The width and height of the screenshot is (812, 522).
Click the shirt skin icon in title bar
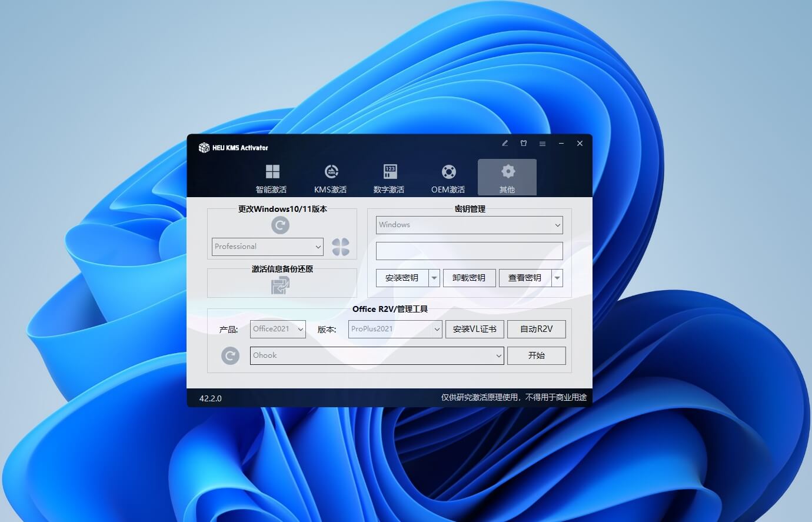[524, 144]
